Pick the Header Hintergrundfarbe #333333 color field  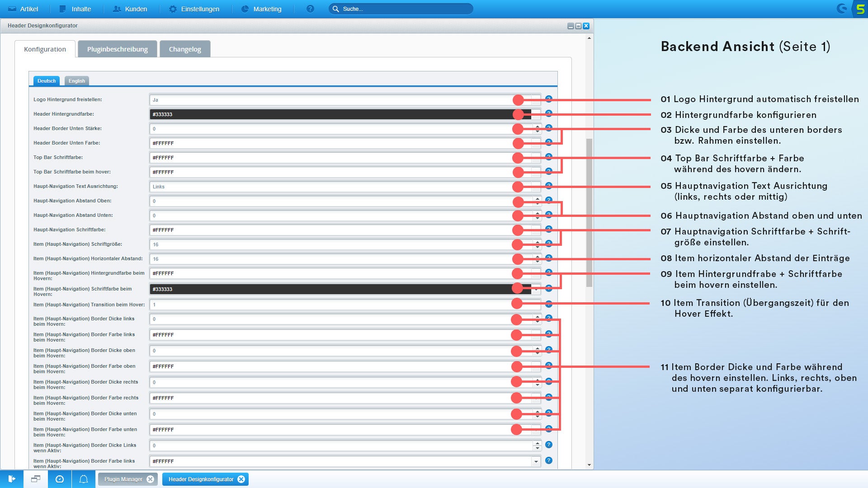coord(340,114)
